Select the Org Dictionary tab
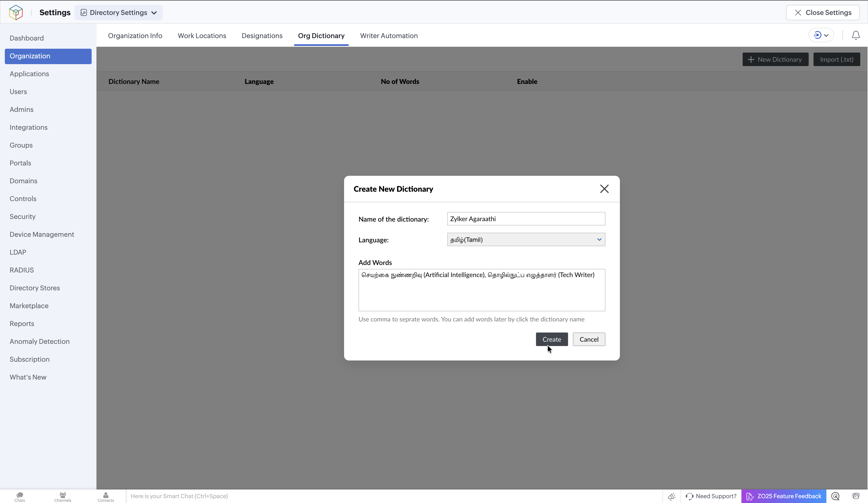The height and width of the screenshot is (503, 868). coord(321,35)
